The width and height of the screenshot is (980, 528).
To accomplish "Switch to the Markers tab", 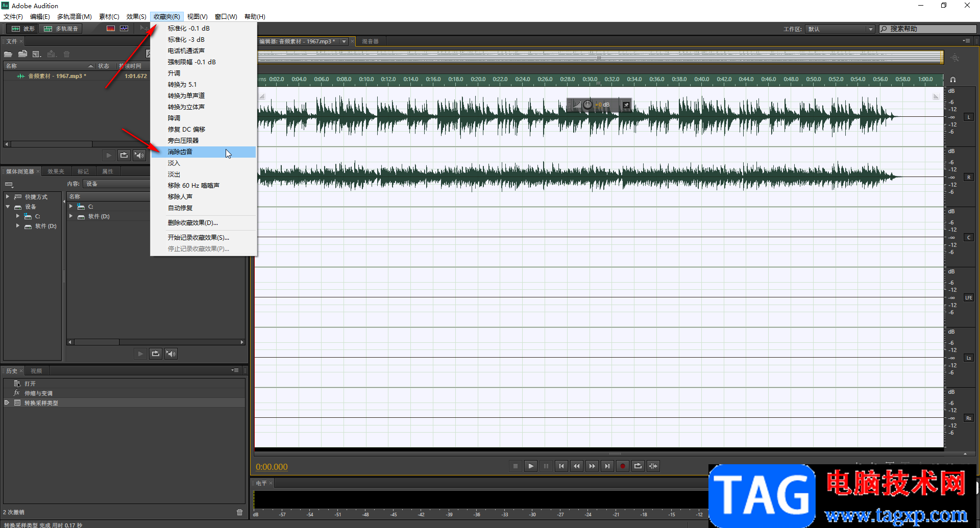I will (83, 171).
